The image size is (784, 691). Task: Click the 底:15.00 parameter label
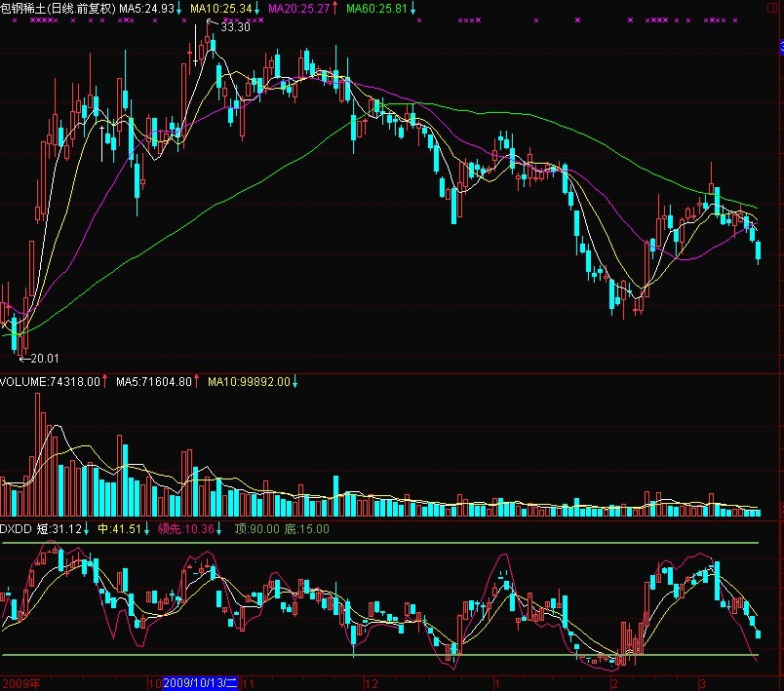click(x=307, y=528)
